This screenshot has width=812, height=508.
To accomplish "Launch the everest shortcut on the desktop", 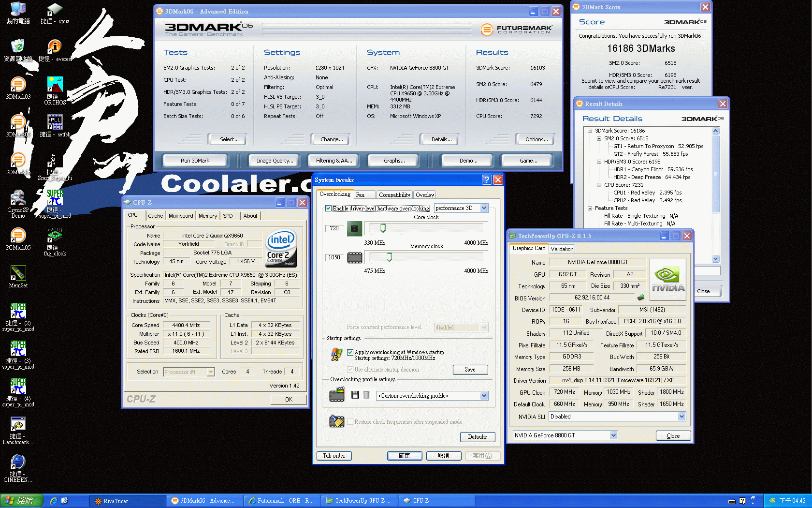I will point(55,50).
